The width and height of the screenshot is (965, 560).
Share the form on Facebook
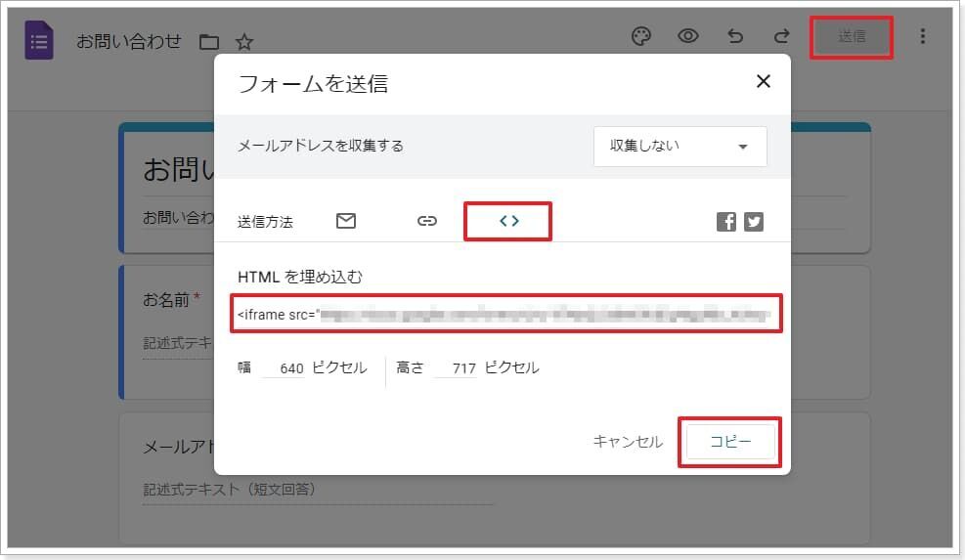(726, 222)
